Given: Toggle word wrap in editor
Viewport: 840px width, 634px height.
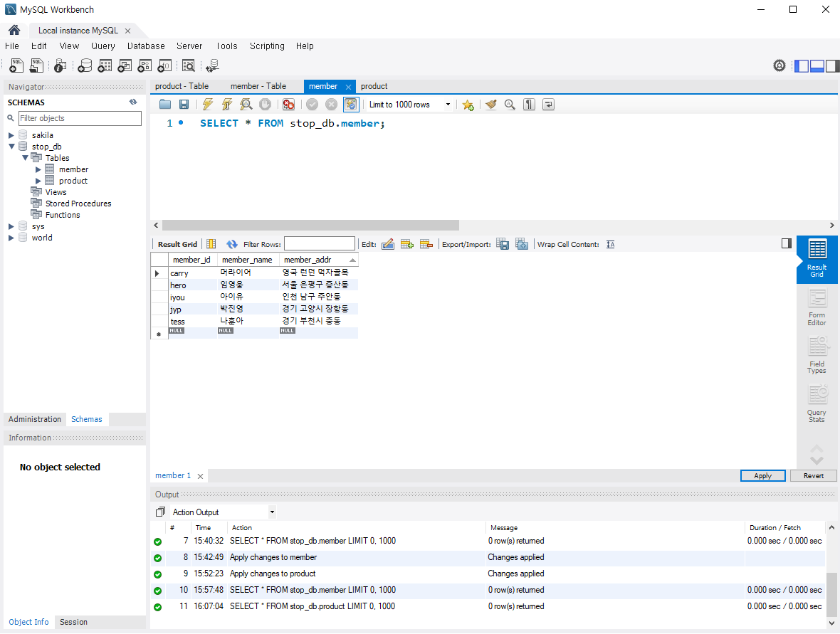Looking at the screenshot, I should pyautogui.click(x=549, y=105).
